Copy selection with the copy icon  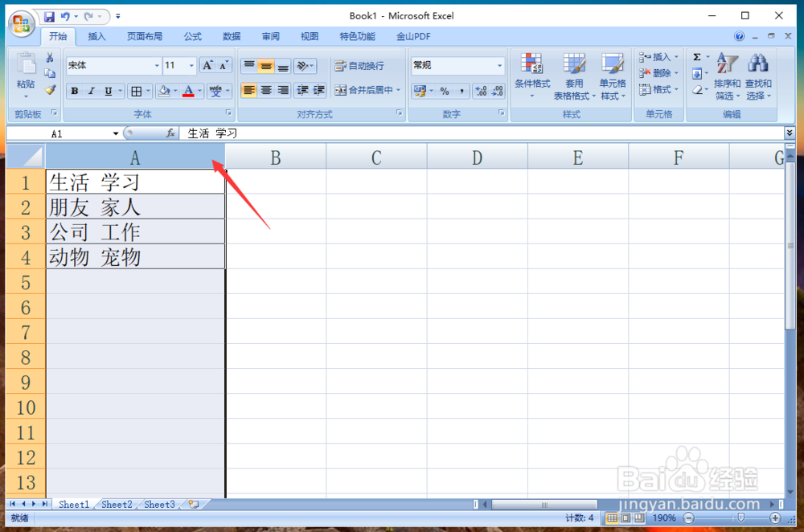click(x=50, y=73)
